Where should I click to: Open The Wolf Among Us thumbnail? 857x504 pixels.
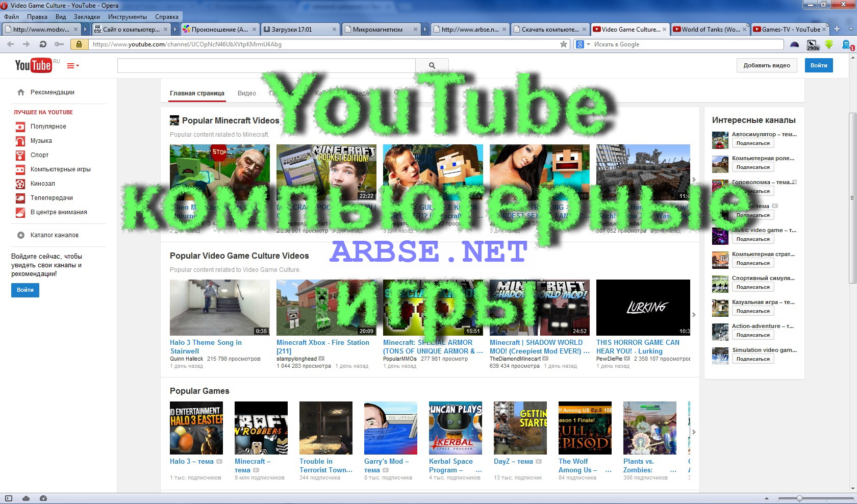(x=585, y=428)
